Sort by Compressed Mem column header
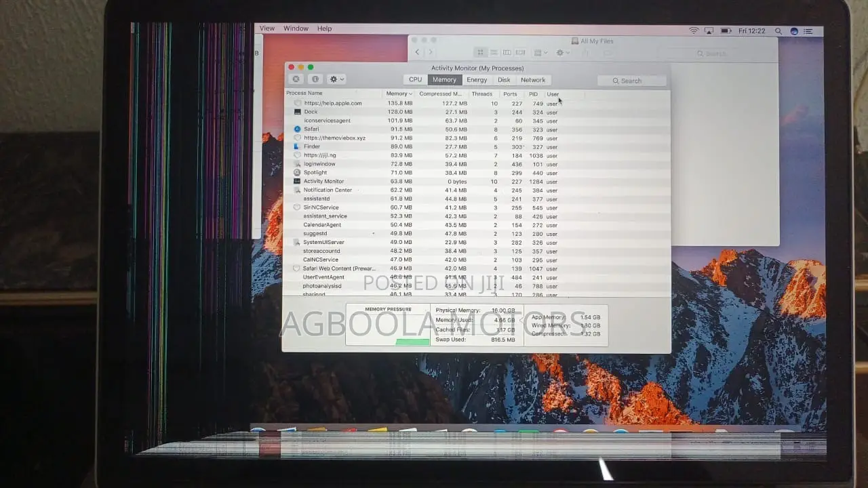 coord(441,94)
